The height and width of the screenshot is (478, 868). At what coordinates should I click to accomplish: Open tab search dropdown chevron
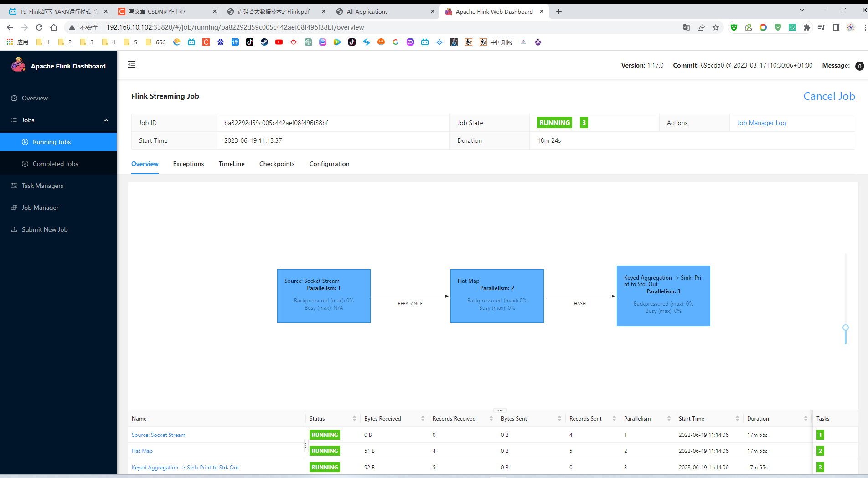(x=802, y=10)
